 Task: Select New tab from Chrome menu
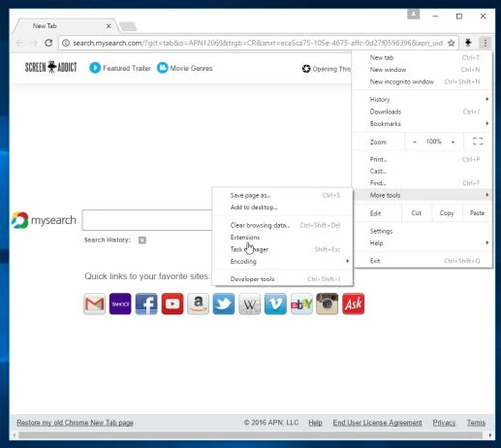tap(423, 57)
